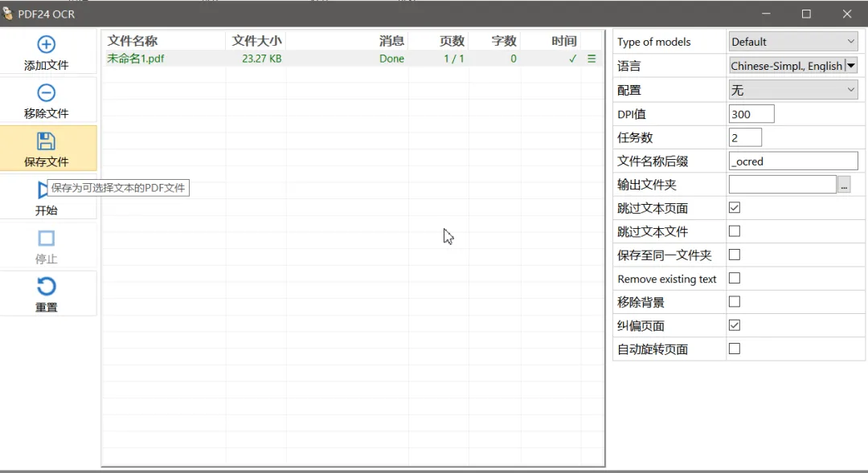The image size is (868, 473).
Task: Click the DPI值 input field
Action: [751, 114]
